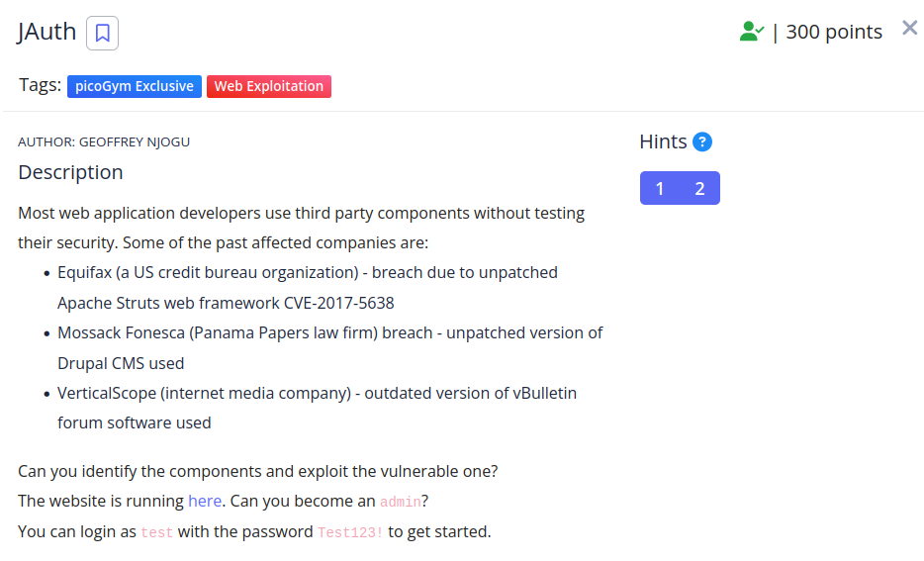Open the Hints help question mark
The height and width of the screenshot is (561, 924).
click(701, 142)
